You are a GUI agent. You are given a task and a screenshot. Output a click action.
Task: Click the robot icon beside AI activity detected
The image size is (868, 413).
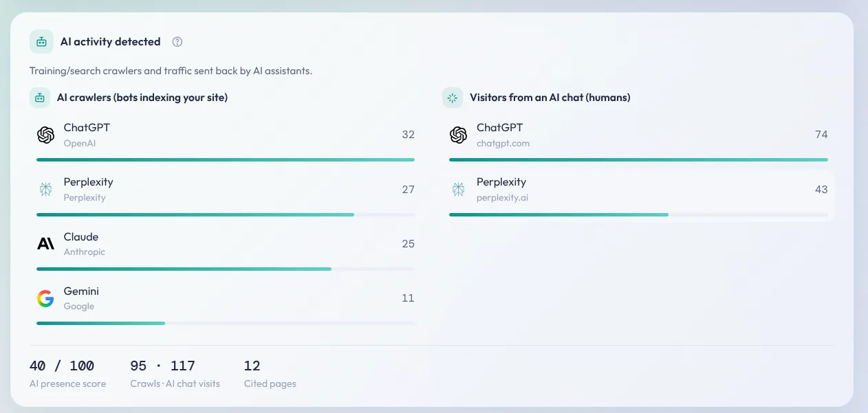[x=41, y=42]
